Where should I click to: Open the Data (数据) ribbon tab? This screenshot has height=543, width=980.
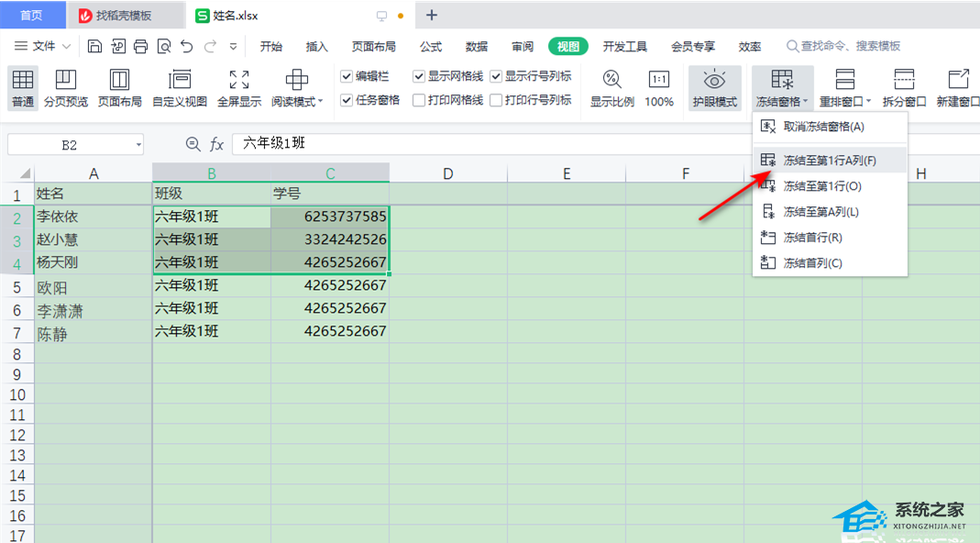click(477, 47)
